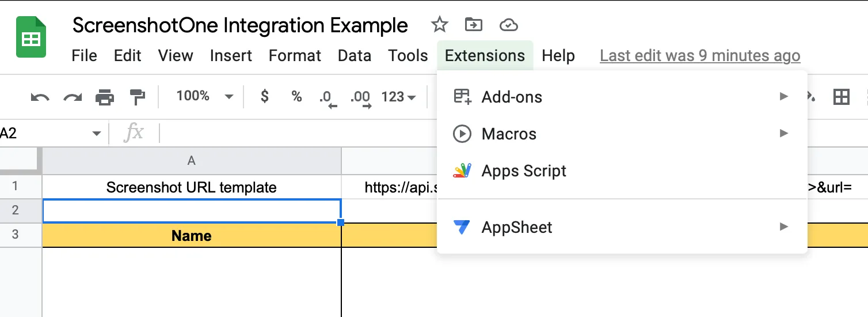This screenshot has height=317, width=868.
Task: Open the Tools menu
Action: (x=408, y=56)
